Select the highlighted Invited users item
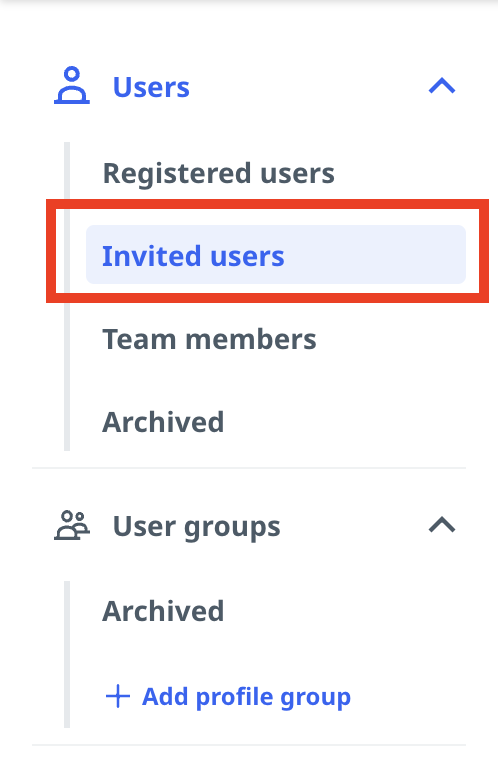The width and height of the screenshot is (498, 774). pyautogui.click(x=276, y=255)
